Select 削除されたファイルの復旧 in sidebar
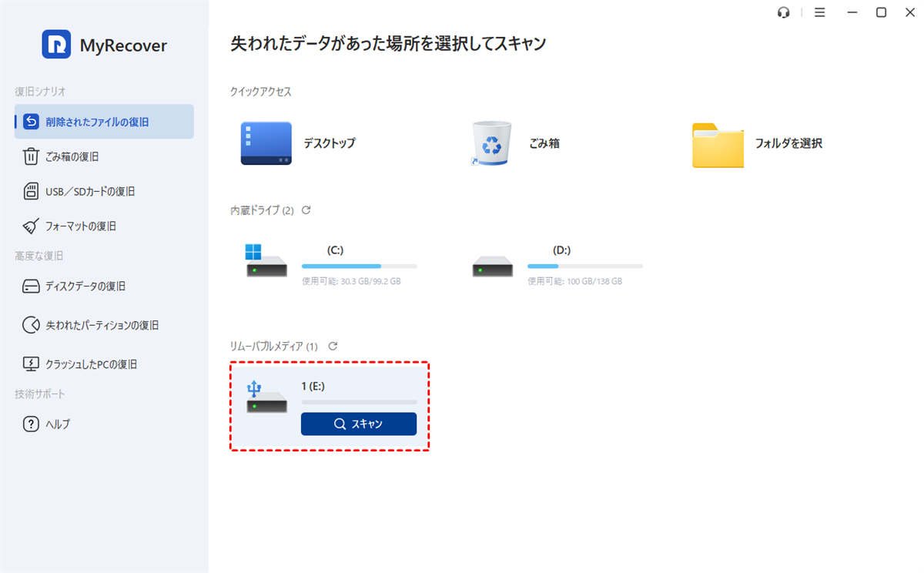 click(104, 122)
